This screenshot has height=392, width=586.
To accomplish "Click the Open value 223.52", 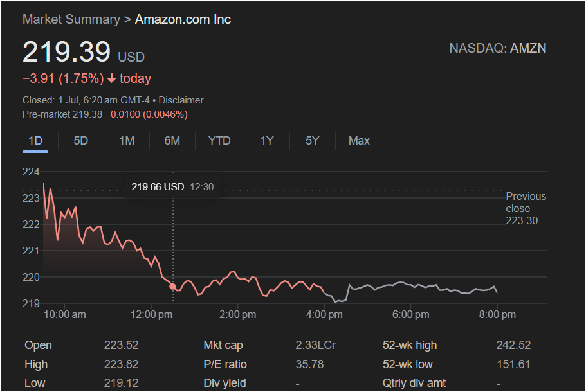I will (x=121, y=345).
